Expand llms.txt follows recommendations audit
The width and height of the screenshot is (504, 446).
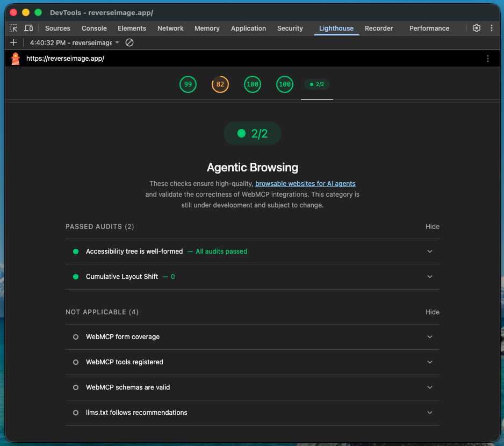[x=253, y=413]
